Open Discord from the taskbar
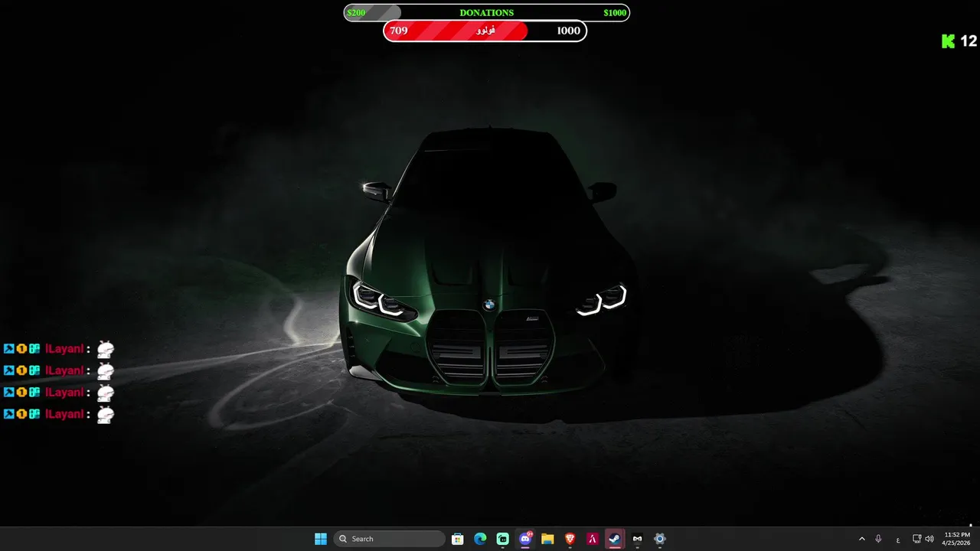The image size is (980, 551). click(525, 539)
